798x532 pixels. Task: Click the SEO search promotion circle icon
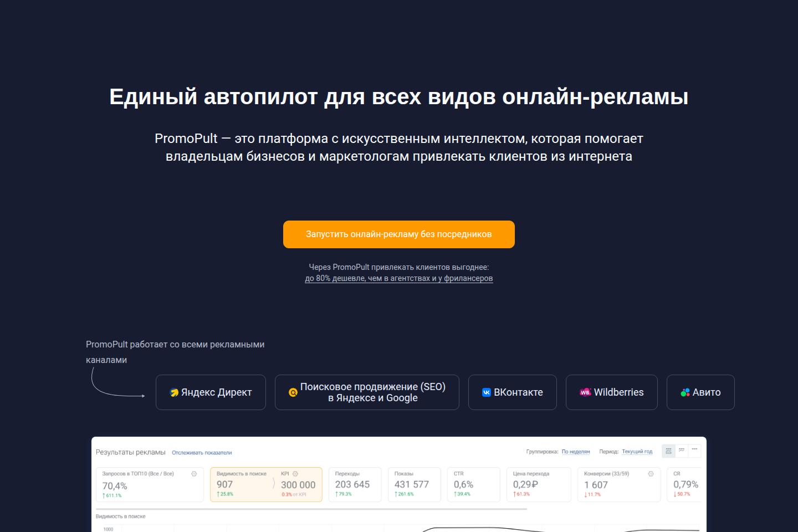[293, 392]
